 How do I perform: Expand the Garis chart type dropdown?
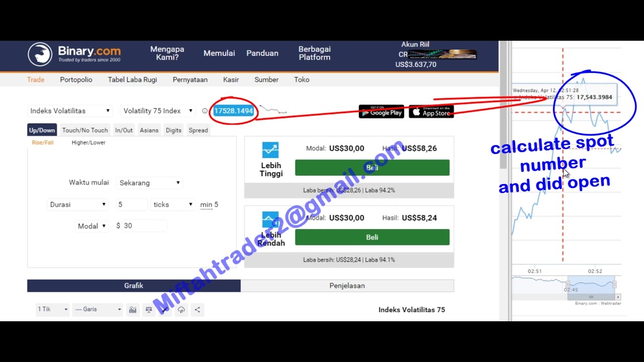(98, 309)
